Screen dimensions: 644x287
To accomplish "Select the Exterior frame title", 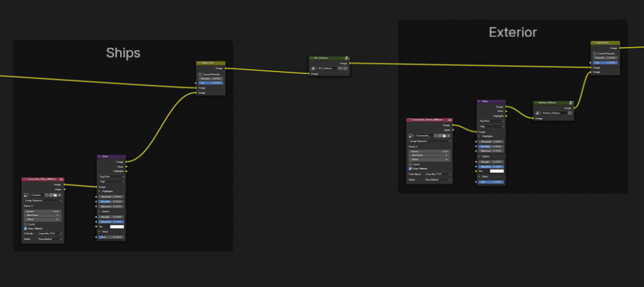I will click(513, 31).
